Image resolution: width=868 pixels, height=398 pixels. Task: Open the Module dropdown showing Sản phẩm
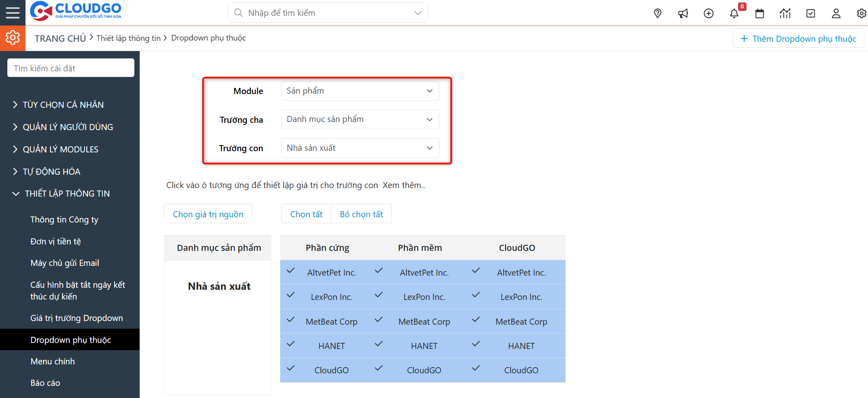pyautogui.click(x=360, y=91)
